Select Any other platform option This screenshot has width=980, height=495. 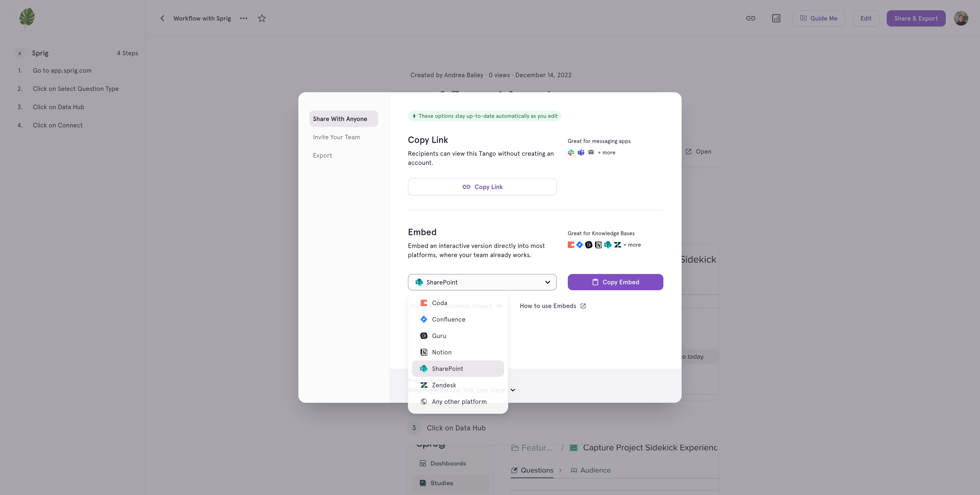(x=458, y=401)
